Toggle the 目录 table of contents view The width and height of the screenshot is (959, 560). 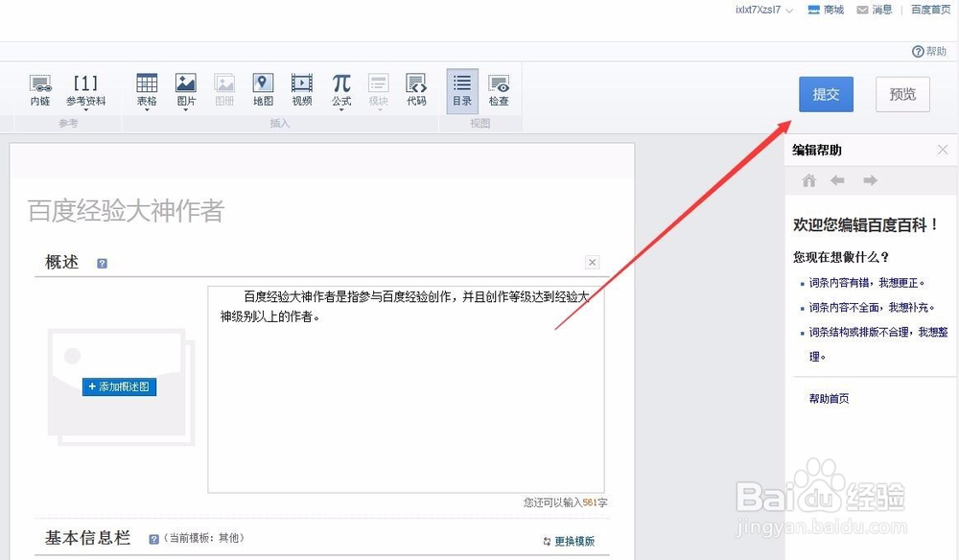tap(462, 91)
